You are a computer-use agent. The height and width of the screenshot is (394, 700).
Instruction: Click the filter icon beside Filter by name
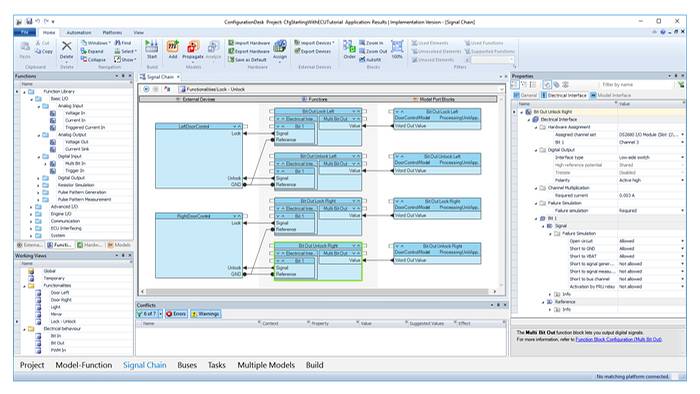(681, 84)
